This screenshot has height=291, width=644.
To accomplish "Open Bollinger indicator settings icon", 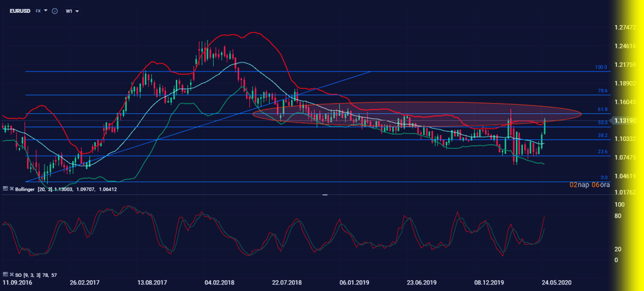I will coord(5,189).
